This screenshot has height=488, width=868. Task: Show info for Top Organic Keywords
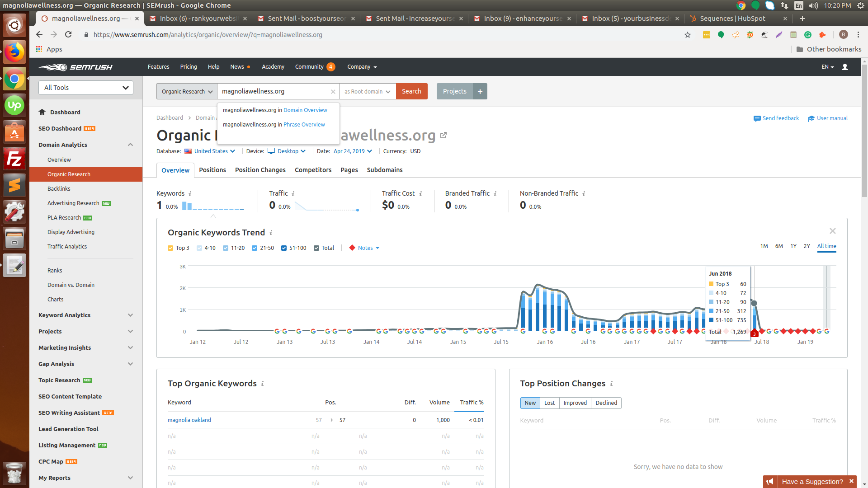262,384
